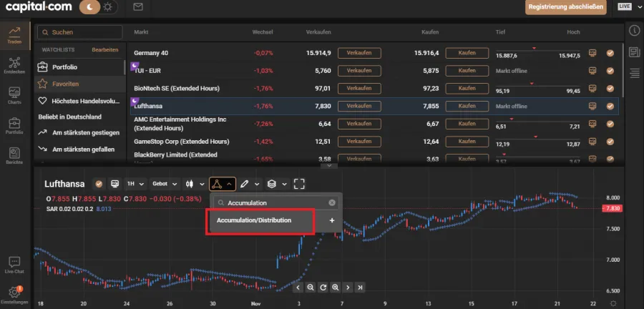Viewport: 644px width, 309px height.
Task: Click Registrierung abschließen button
Action: pyautogui.click(x=567, y=7)
